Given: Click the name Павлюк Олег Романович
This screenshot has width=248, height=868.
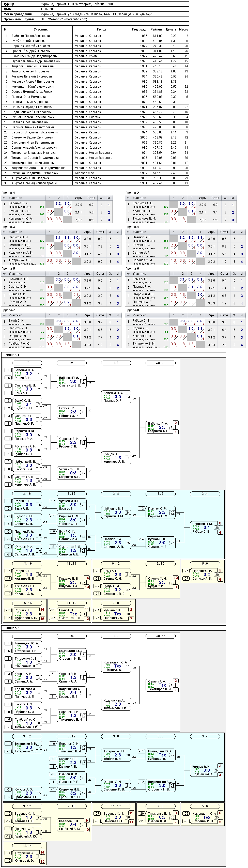Looking at the screenshot, I should click(x=30, y=97).
